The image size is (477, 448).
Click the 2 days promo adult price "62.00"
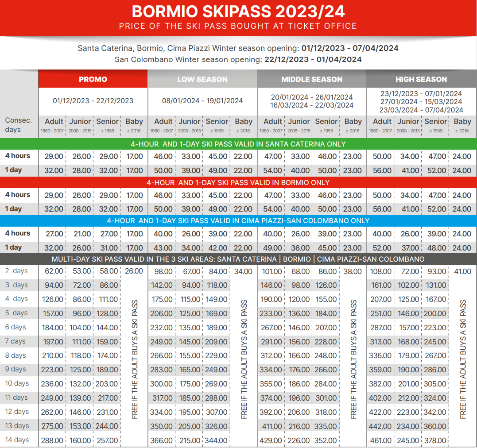pos(54,271)
